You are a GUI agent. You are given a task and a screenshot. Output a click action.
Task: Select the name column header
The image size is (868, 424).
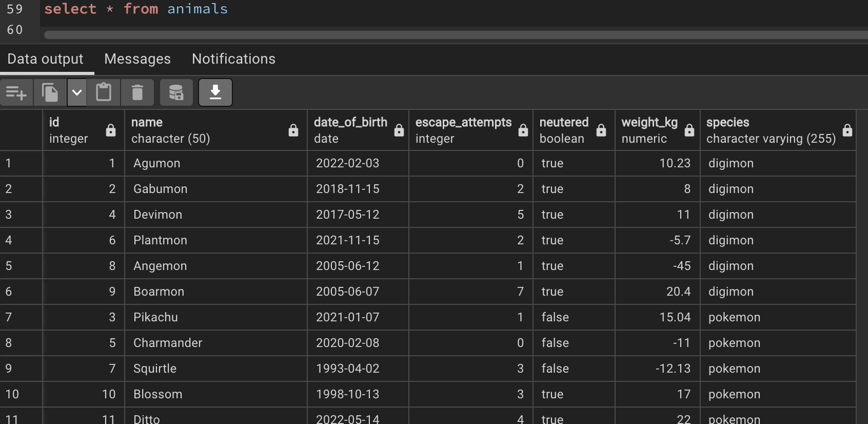click(216, 130)
